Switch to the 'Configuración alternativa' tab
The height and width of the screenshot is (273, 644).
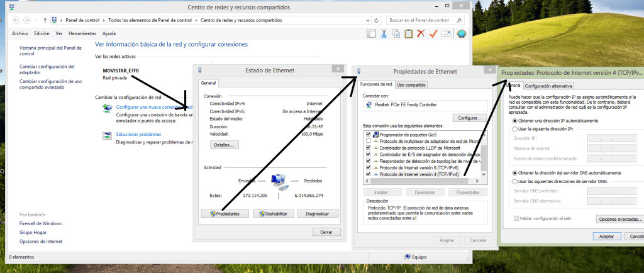click(548, 86)
